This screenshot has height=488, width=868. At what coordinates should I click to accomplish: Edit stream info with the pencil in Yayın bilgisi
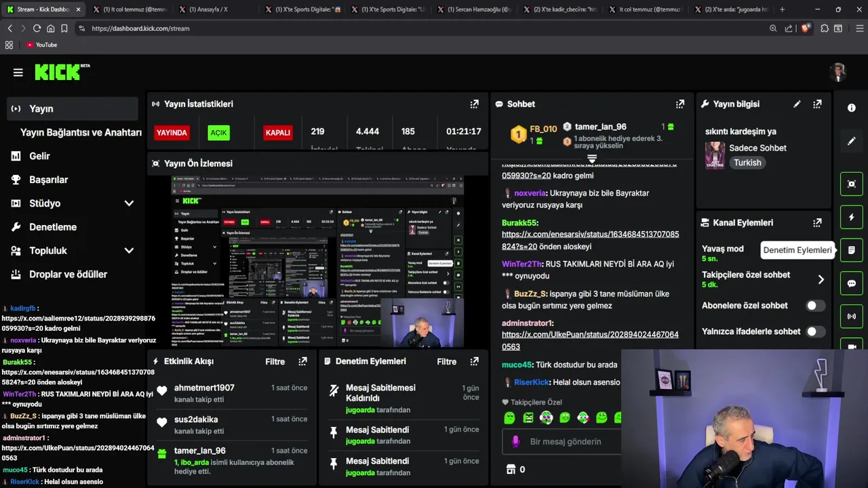(797, 104)
